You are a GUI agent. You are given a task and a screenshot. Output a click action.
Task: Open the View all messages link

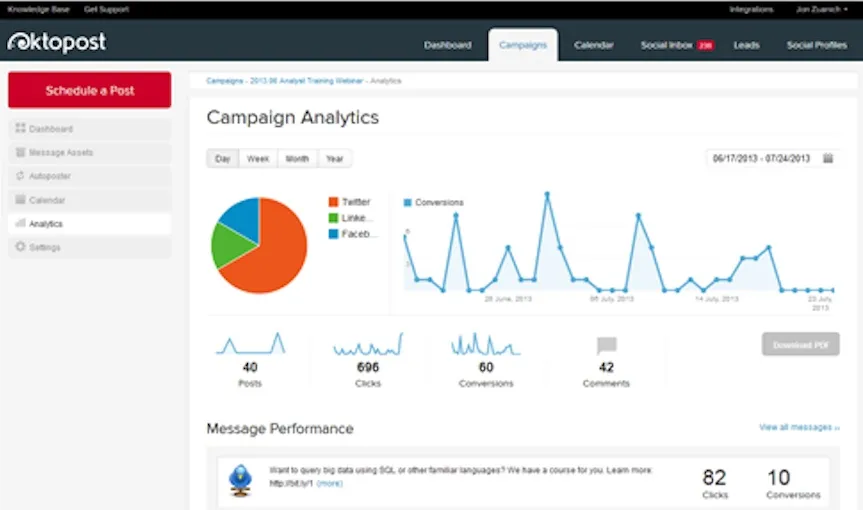point(799,427)
